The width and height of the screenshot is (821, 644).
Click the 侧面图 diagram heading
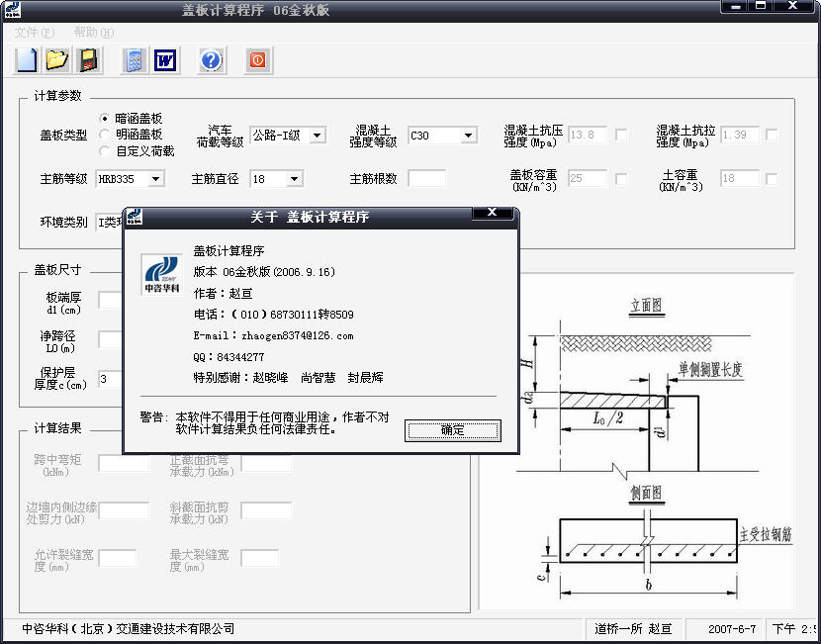646,494
